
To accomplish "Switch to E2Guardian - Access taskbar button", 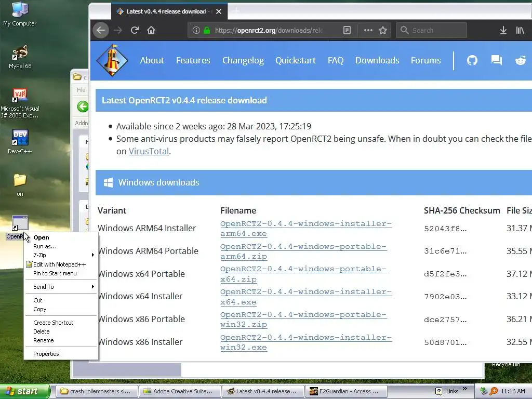I will (x=346, y=391).
